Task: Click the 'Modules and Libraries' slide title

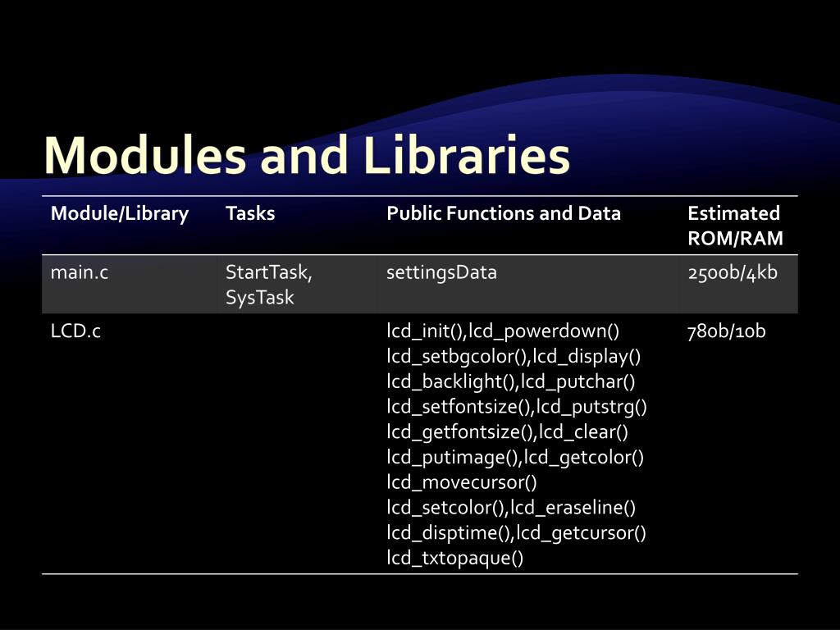Action: [x=307, y=155]
